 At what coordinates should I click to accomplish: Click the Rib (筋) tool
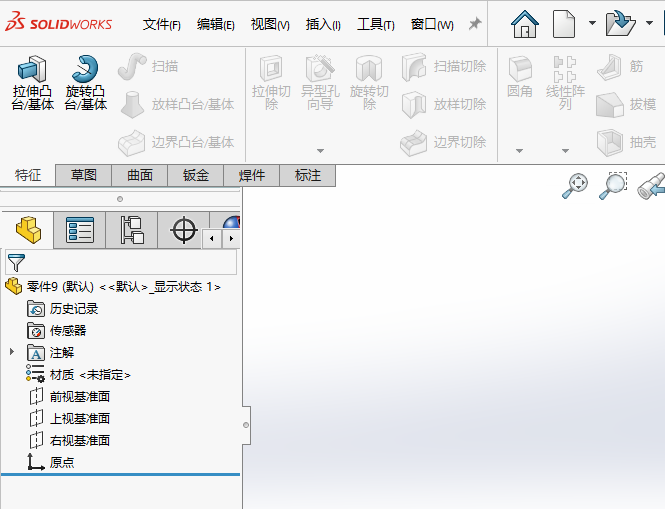point(620,67)
